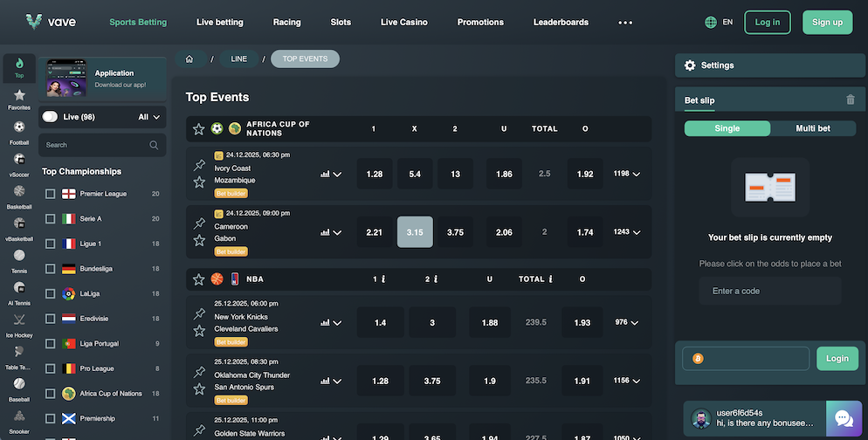Screen dimensions: 868x440
Task: Select Baseball in the sports sidebar
Action: (x=19, y=389)
